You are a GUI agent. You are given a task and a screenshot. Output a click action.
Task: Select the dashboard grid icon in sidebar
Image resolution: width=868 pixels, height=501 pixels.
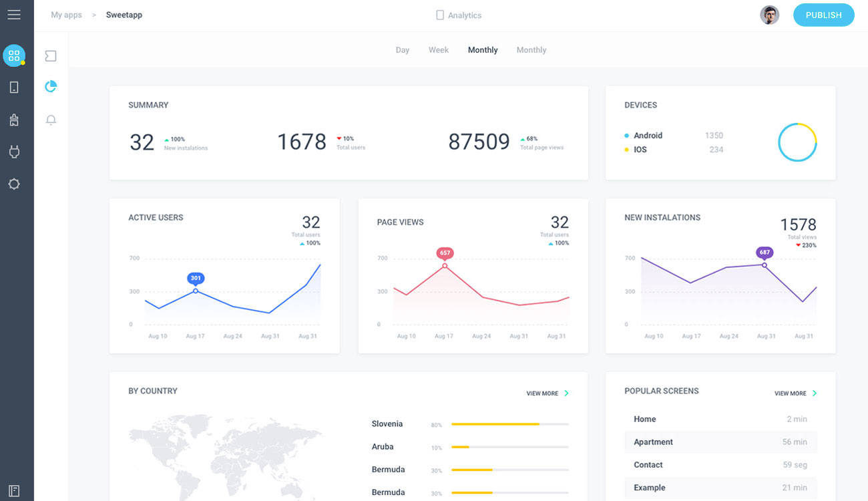(x=14, y=55)
